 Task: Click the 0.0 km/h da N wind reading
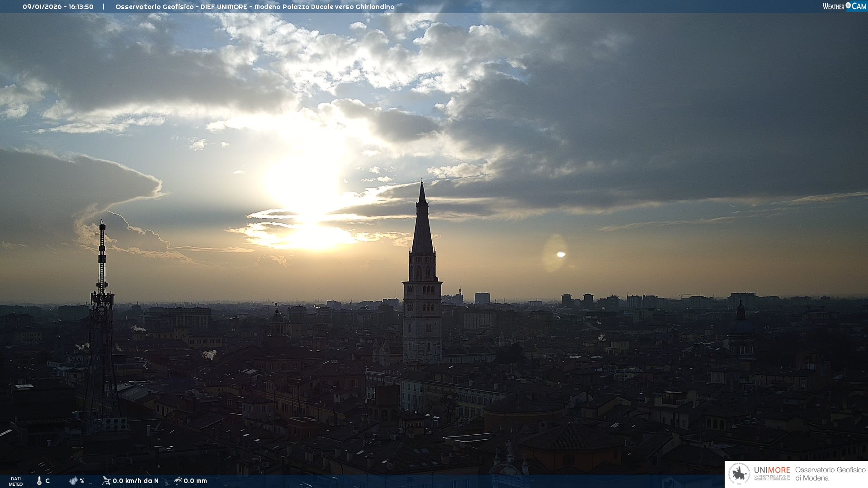tap(136, 481)
